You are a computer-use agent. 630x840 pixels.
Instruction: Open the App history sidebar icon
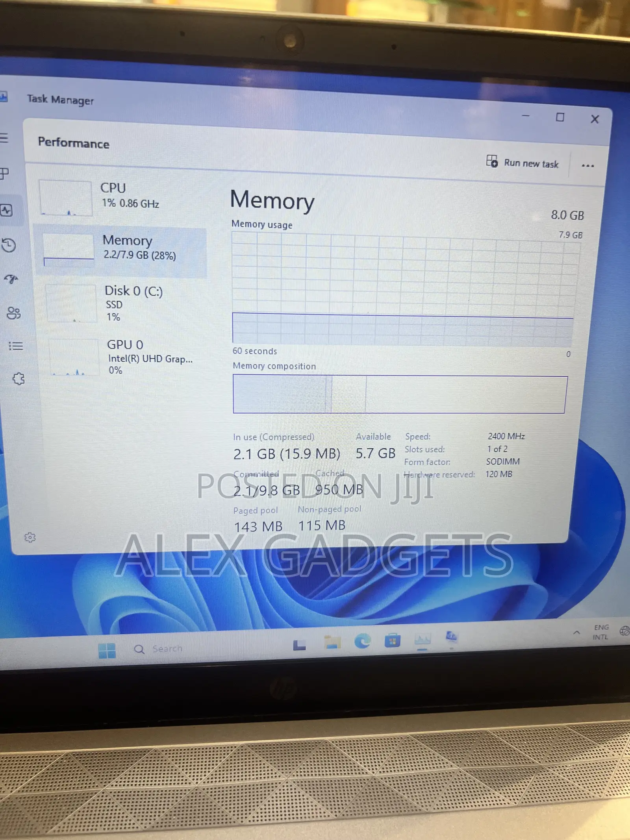click(x=9, y=245)
